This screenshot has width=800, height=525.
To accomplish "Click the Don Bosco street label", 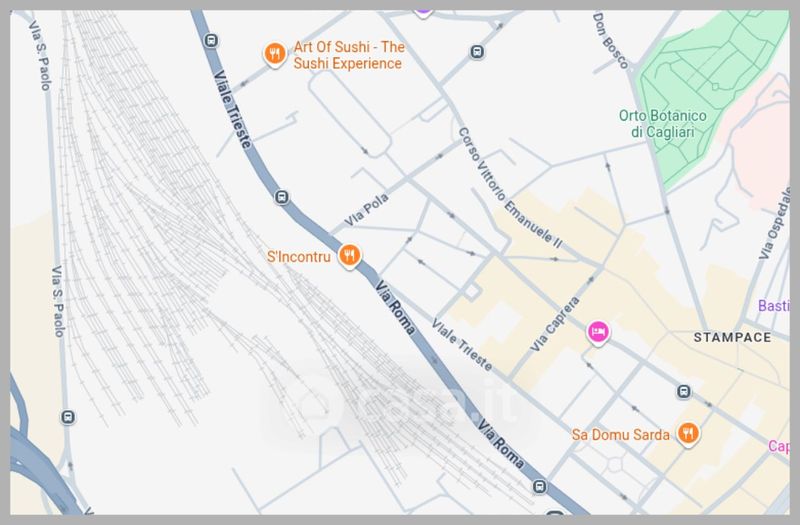I will tap(610, 41).
